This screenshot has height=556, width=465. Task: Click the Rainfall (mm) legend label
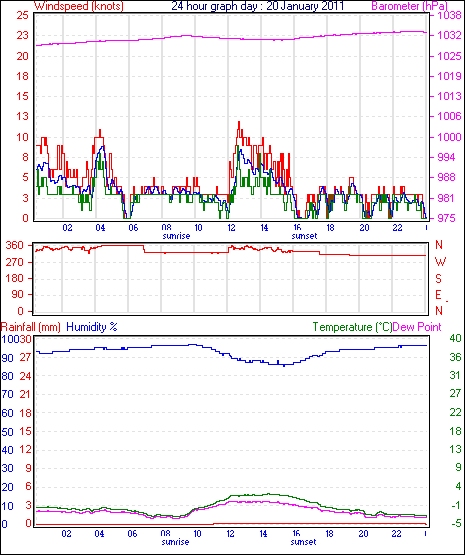pyautogui.click(x=31, y=327)
